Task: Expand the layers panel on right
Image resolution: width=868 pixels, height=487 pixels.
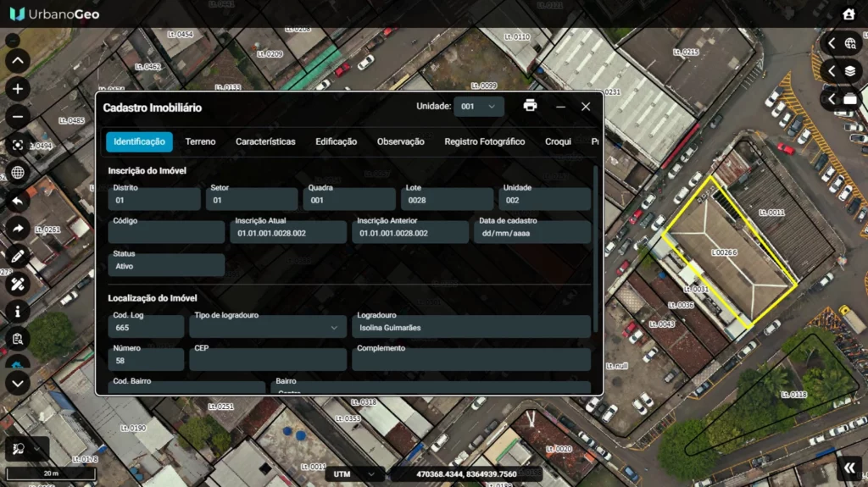Action: (841, 71)
